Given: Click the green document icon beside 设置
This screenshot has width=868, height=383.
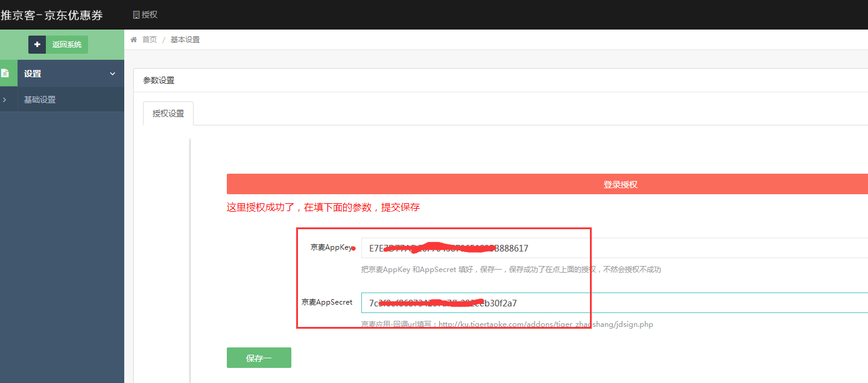Looking at the screenshot, I should point(5,74).
